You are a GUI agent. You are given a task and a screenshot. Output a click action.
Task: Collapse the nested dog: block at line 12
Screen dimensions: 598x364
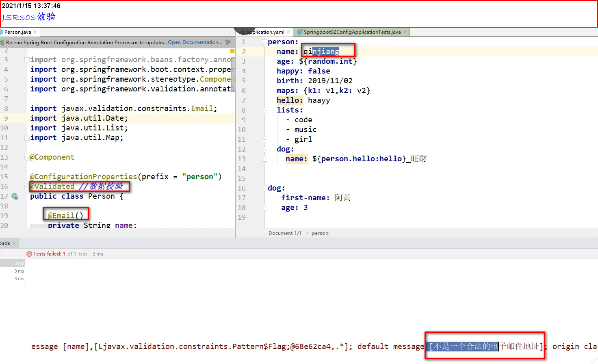pos(264,149)
